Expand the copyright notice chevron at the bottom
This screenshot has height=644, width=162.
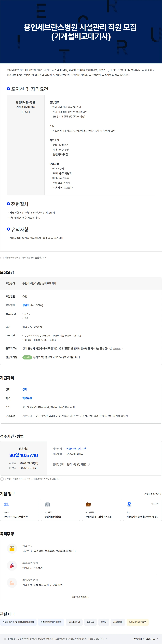106,639
